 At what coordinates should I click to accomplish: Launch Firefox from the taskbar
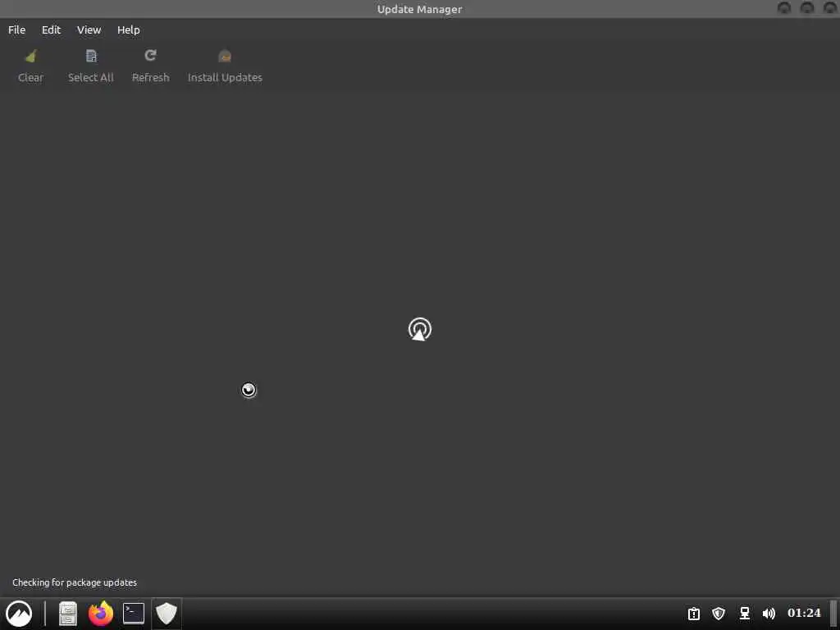101,614
